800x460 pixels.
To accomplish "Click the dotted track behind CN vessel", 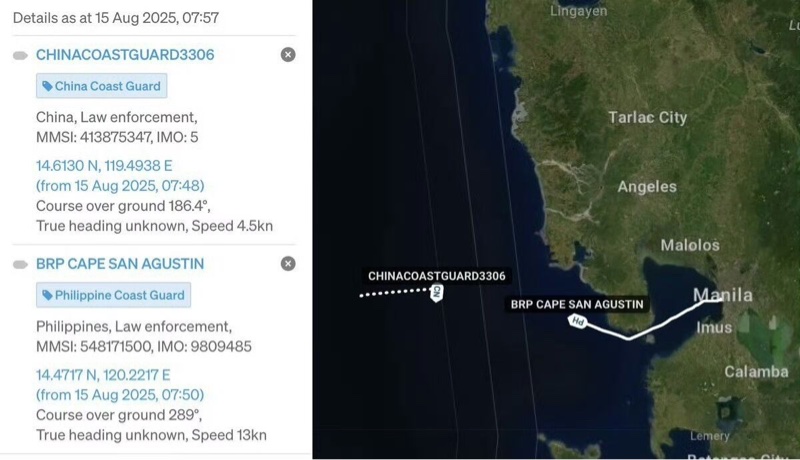I will pos(394,292).
